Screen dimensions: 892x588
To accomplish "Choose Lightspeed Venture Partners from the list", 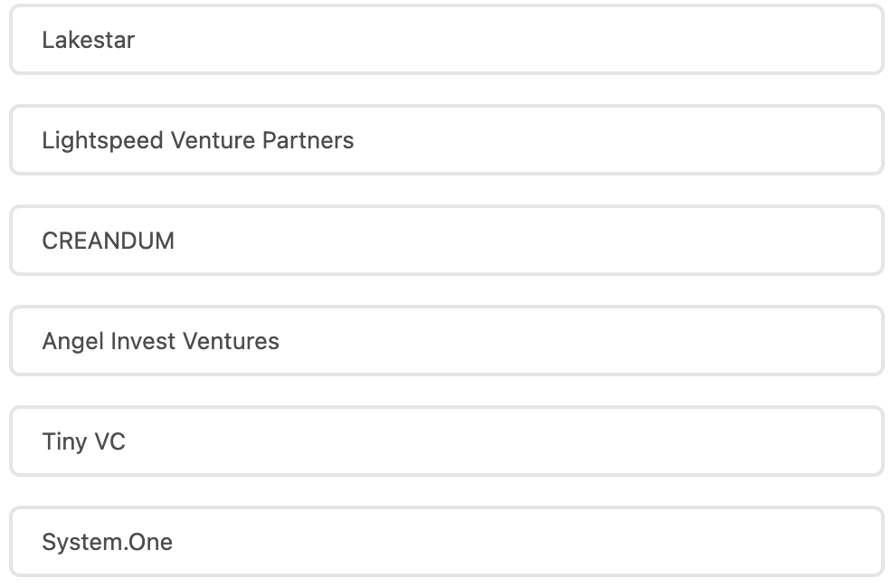I will click(446, 140).
